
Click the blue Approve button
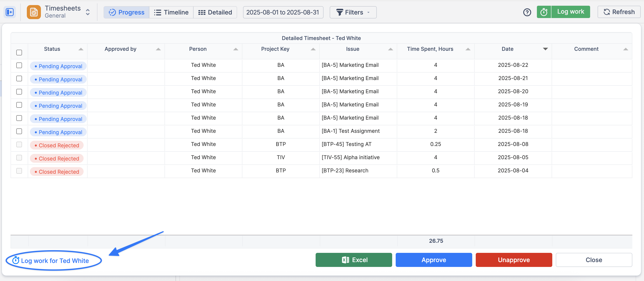[x=434, y=260]
